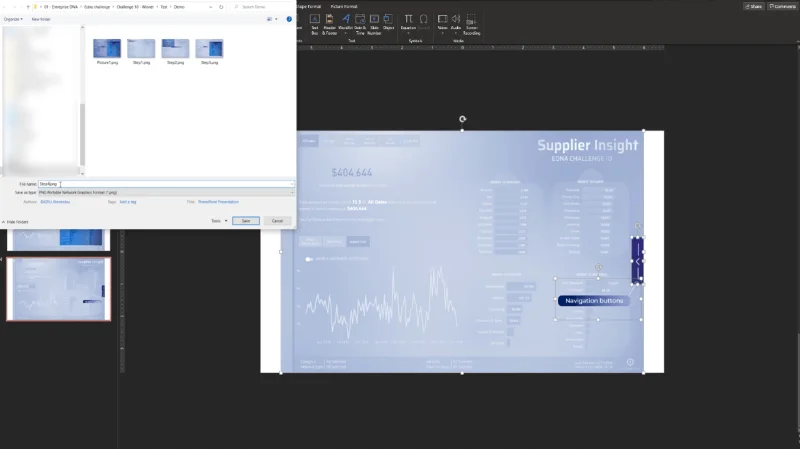Open the Equation tool
800x449 pixels.
pyautogui.click(x=408, y=23)
